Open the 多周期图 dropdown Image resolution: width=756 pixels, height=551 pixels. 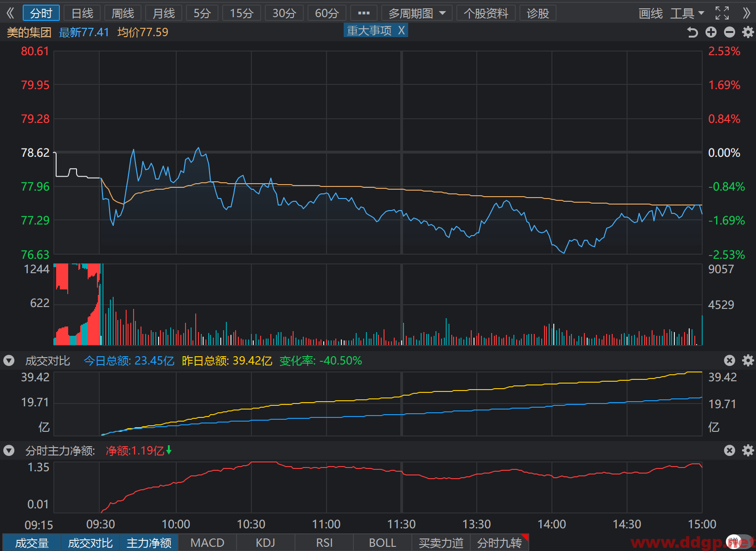[x=417, y=13]
